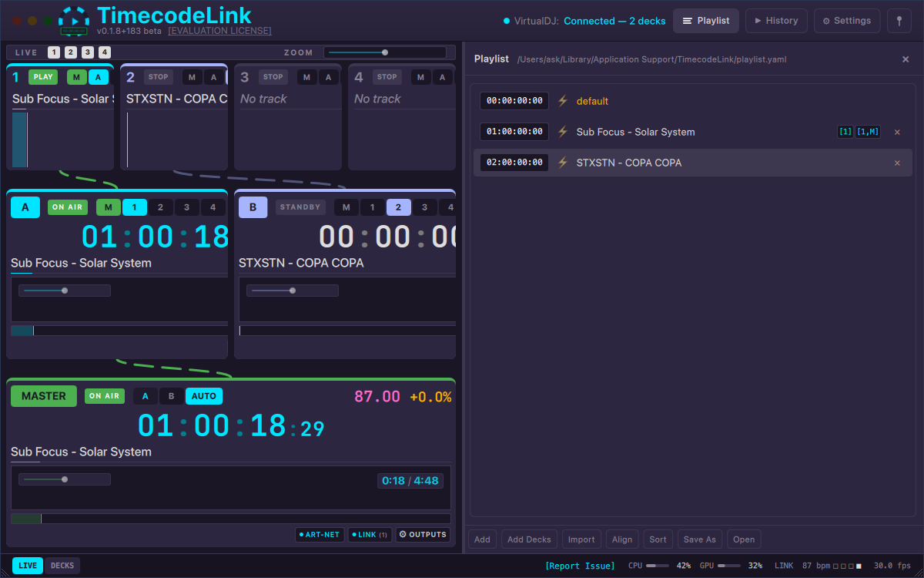Toggle A on deck 1
924x578 pixels.
[x=98, y=77]
